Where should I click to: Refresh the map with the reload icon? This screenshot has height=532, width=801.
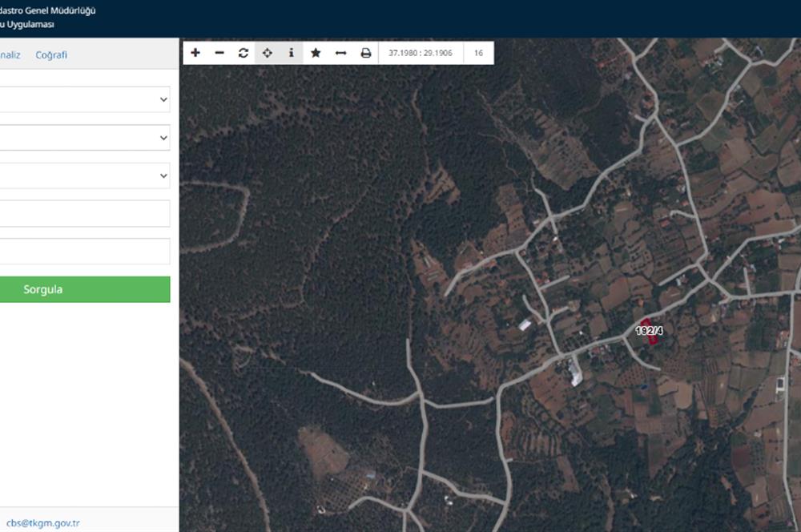(244, 53)
